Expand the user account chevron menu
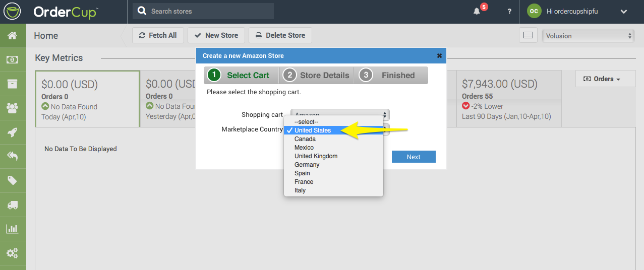644x270 pixels. pyautogui.click(x=624, y=12)
